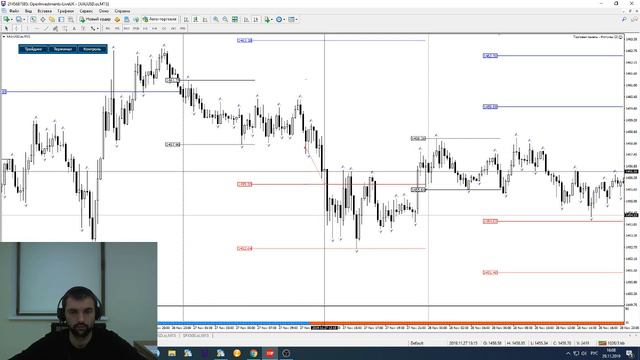Switch timeframe to M30

(x=136, y=29)
